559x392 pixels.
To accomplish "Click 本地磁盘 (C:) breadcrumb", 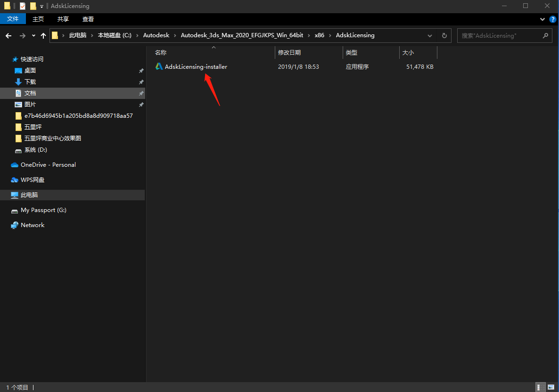I will [115, 35].
